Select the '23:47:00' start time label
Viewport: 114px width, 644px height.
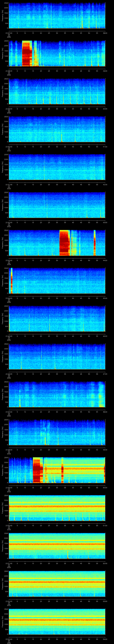point(9,412)
